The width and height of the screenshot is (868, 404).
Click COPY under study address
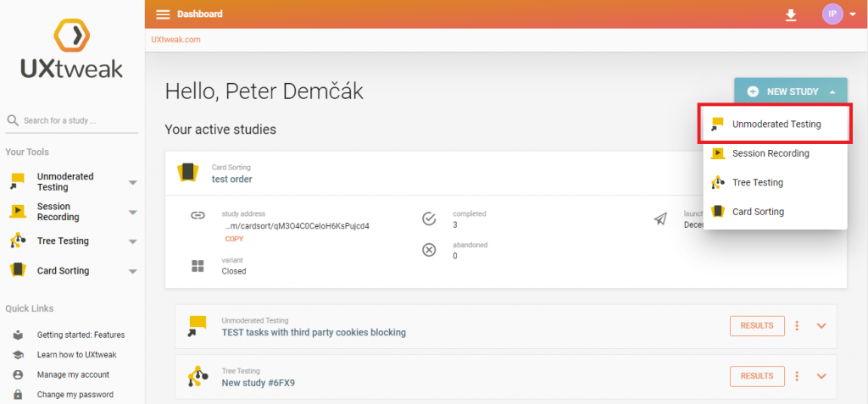[234, 239]
